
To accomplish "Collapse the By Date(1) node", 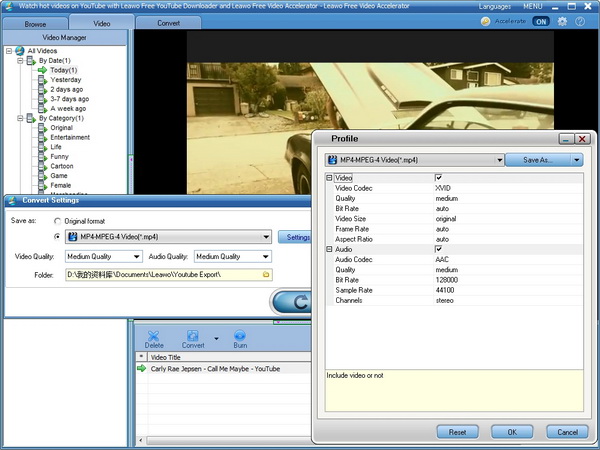I will click(x=20, y=60).
